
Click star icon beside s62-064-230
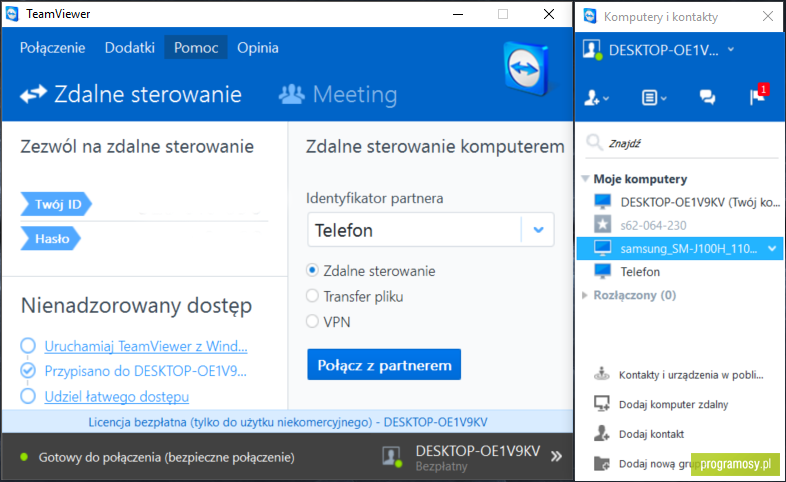602,224
